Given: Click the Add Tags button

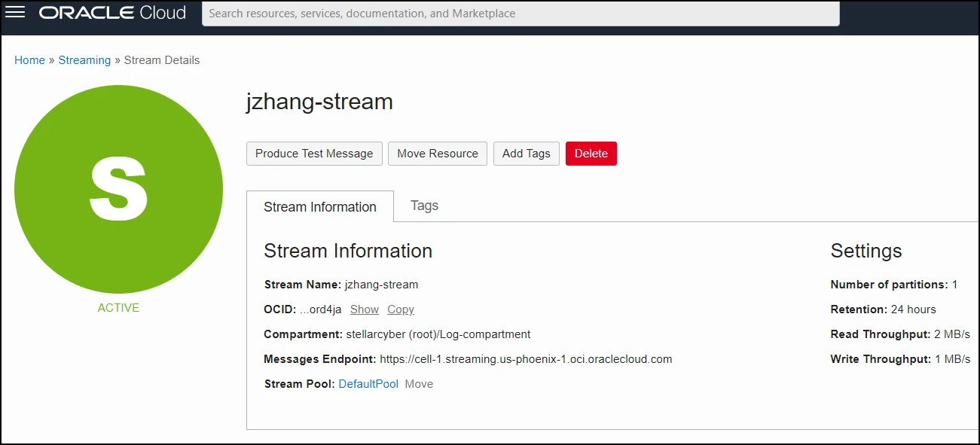Looking at the screenshot, I should (x=526, y=154).
